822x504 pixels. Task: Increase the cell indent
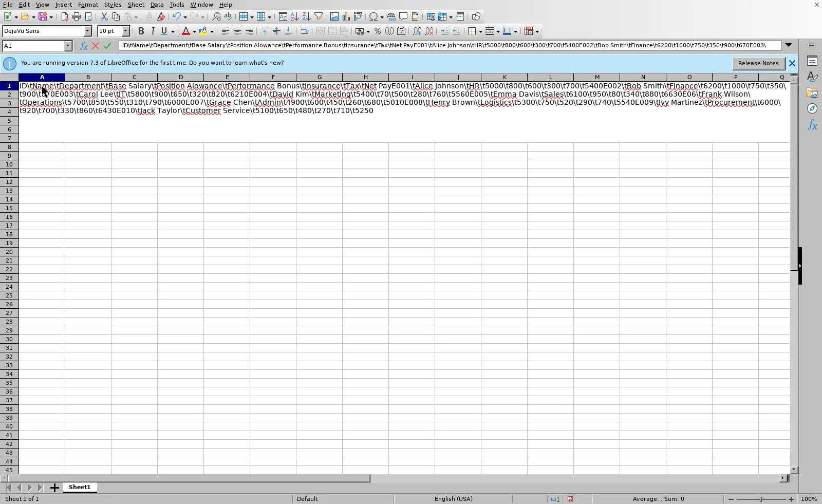click(445, 31)
